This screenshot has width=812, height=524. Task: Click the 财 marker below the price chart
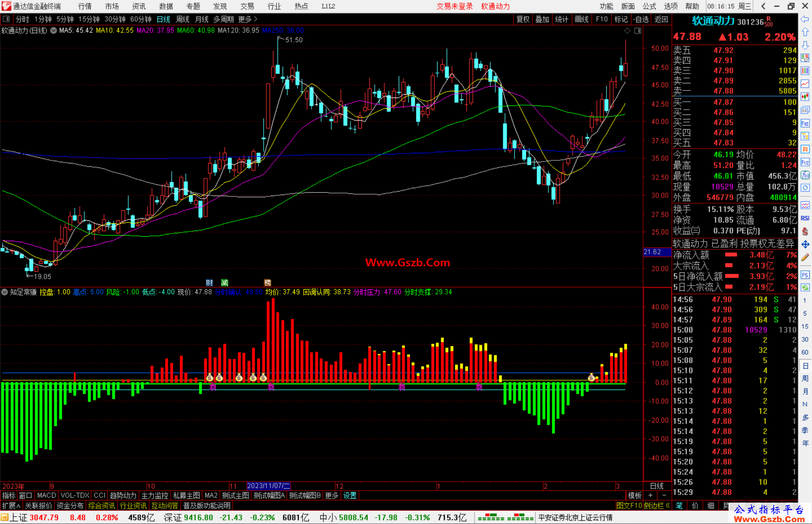[x=209, y=282]
